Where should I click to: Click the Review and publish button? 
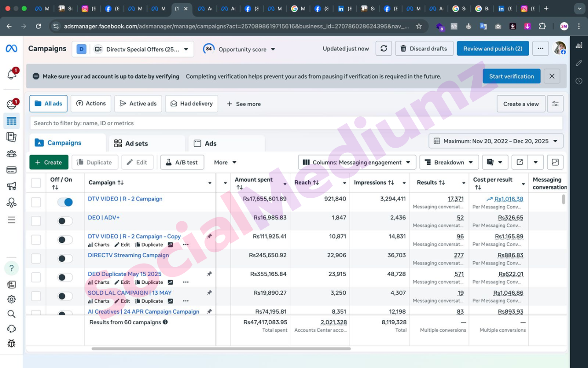coord(492,49)
